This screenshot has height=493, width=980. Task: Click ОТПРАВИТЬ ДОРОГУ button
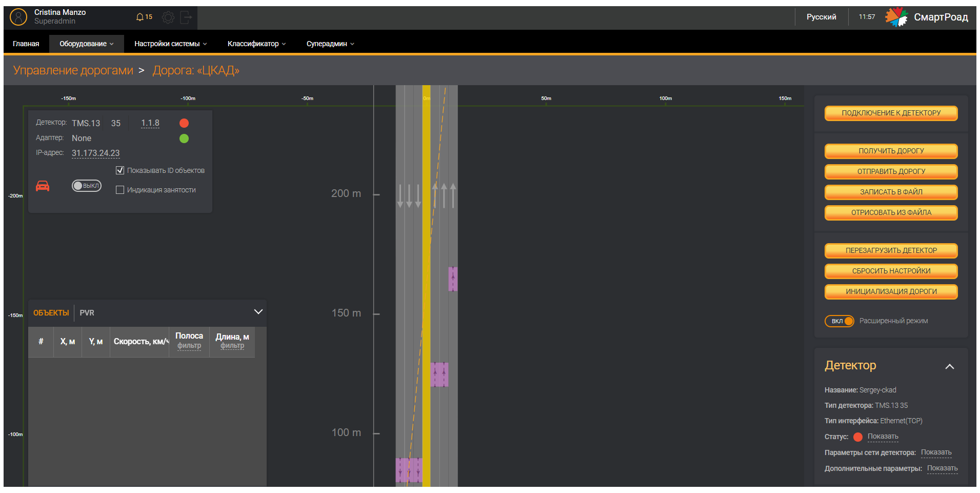pos(891,171)
